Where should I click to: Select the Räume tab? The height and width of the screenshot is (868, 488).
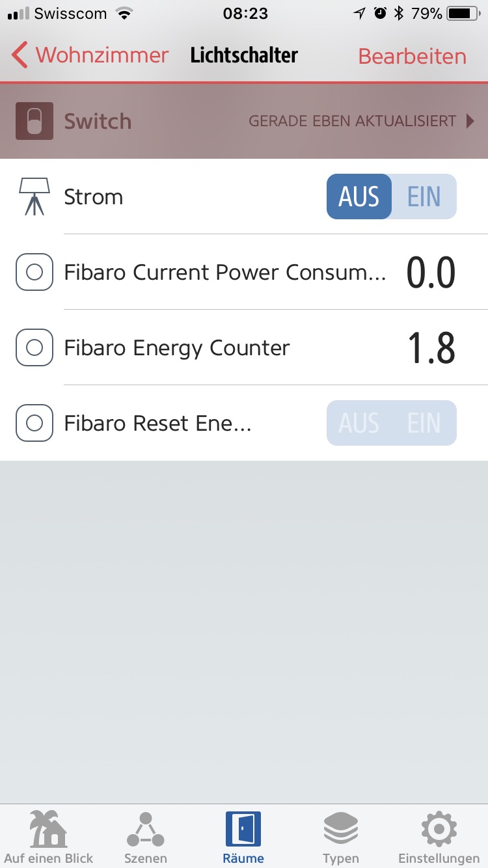[x=243, y=838]
